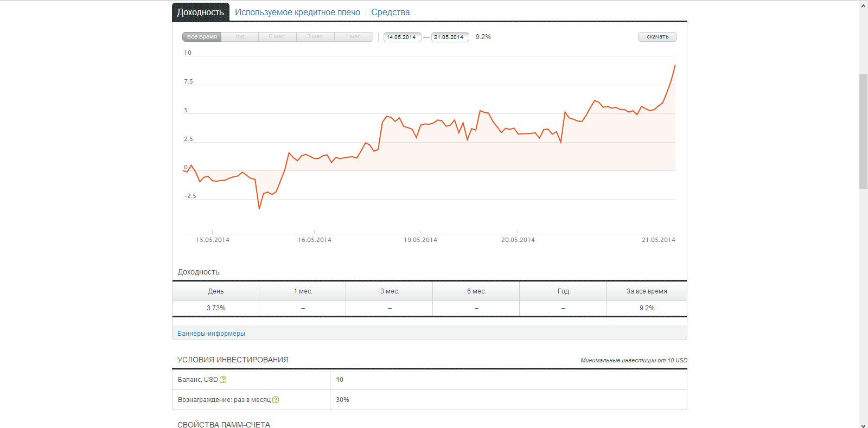This screenshot has width=868, height=428.
Task: Click the end date field 21.05.2014
Action: point(450,37)
